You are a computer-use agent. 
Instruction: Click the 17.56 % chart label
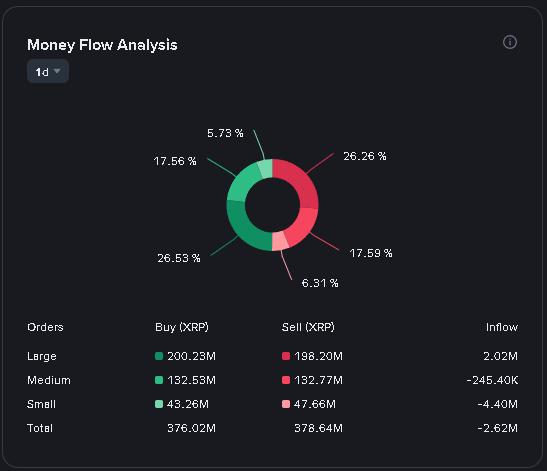[175, 161]
